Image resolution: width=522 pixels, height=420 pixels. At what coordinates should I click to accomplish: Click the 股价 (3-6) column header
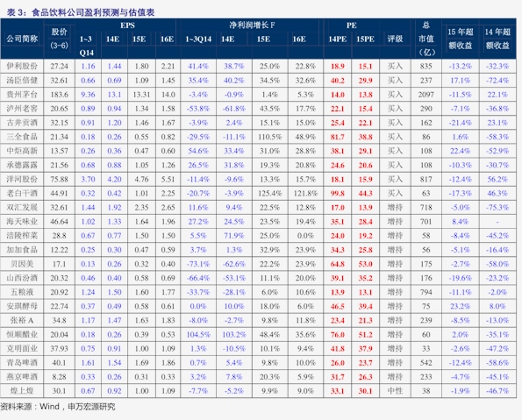pyautogui.click(x=60, y=39)
